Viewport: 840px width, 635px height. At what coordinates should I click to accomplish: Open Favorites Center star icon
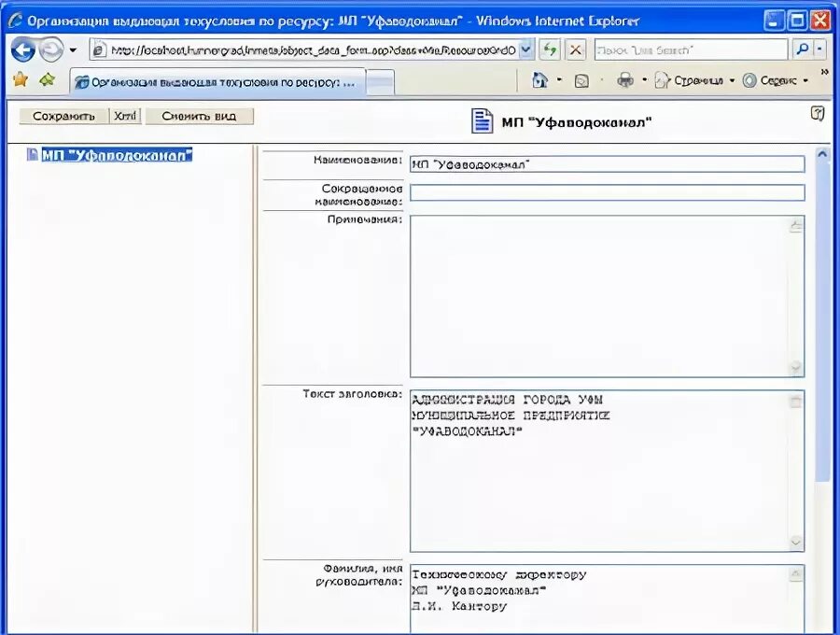click(21, 80)
